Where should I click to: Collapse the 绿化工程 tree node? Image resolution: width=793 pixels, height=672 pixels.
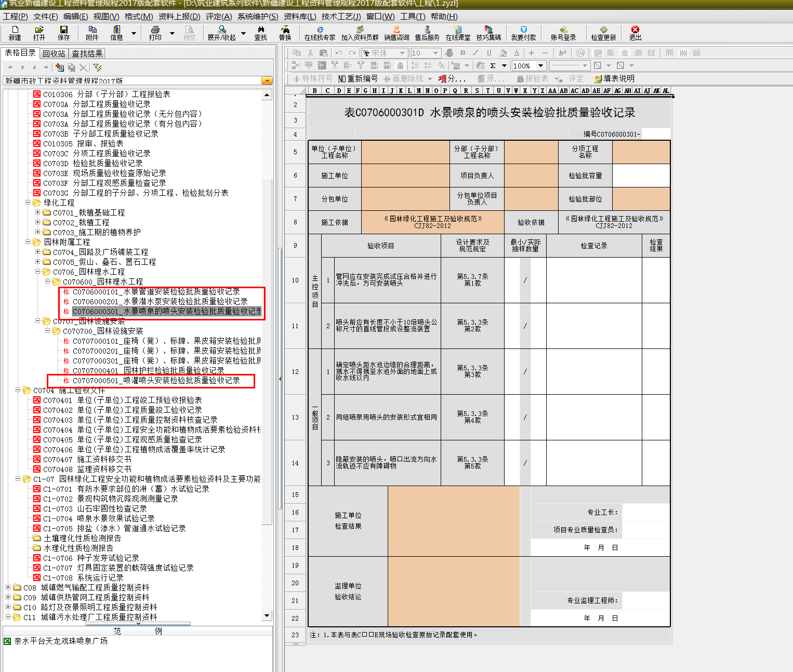28,203
